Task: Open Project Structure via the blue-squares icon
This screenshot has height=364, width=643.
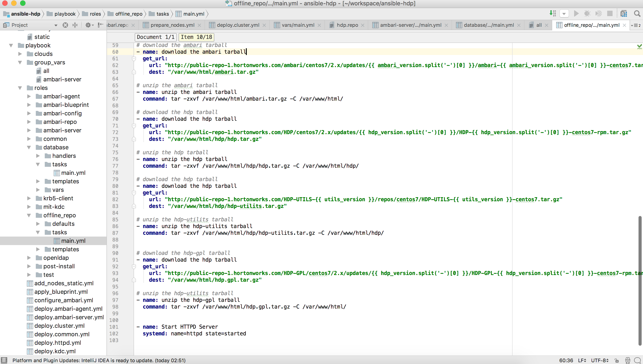Action: click(624, 13)
